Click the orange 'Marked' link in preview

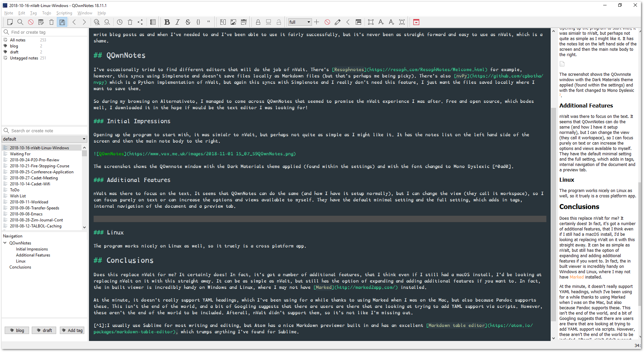pos(577,277)
